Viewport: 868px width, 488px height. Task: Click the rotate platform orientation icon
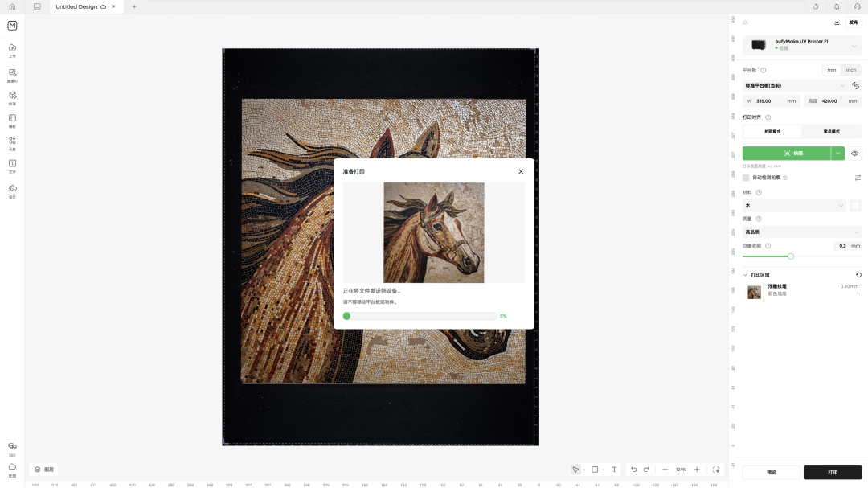point(855,85)
